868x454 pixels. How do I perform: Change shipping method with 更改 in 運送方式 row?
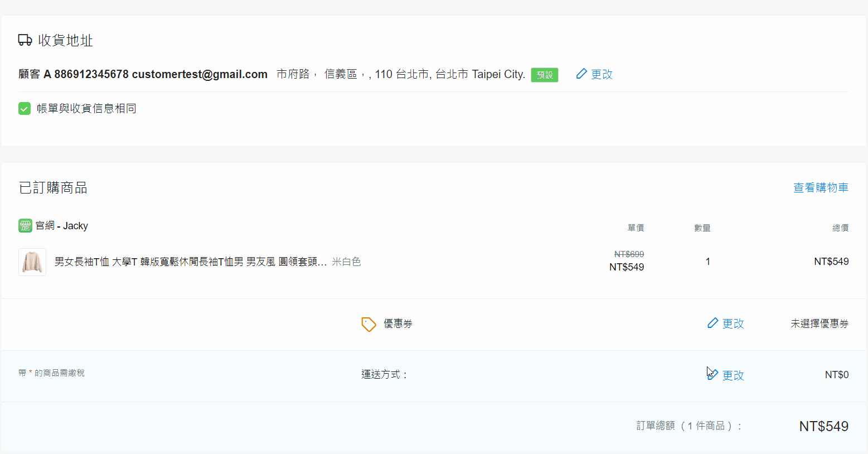pos(733,375)
